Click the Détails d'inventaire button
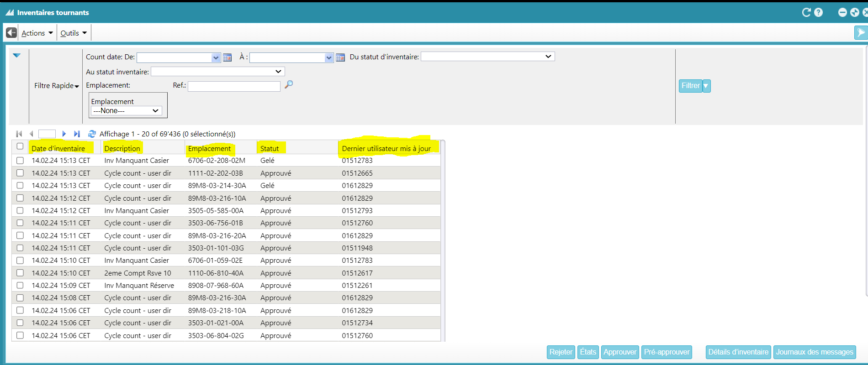This screenshot has height=365, width=868. coord(738,352)
